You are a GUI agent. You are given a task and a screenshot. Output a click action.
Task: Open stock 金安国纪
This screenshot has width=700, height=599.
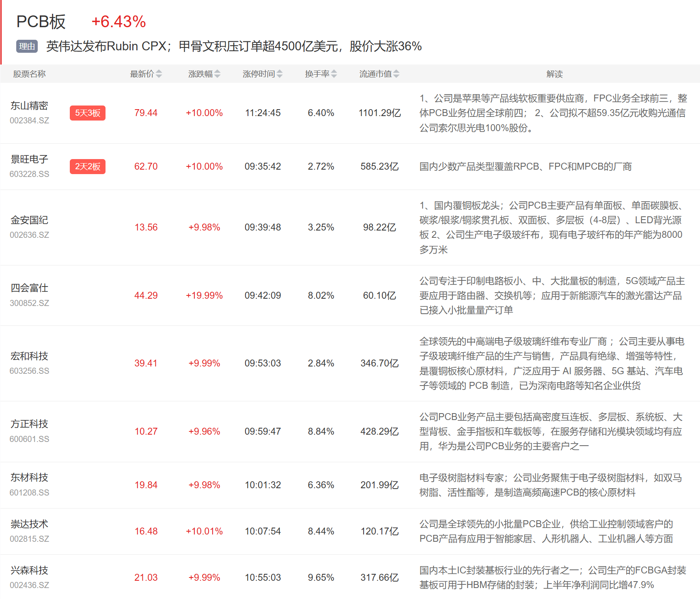(x=29, y=220)
